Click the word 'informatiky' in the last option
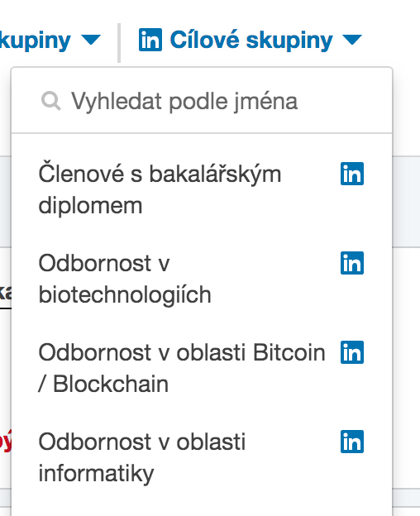 (x=96, y=474)
